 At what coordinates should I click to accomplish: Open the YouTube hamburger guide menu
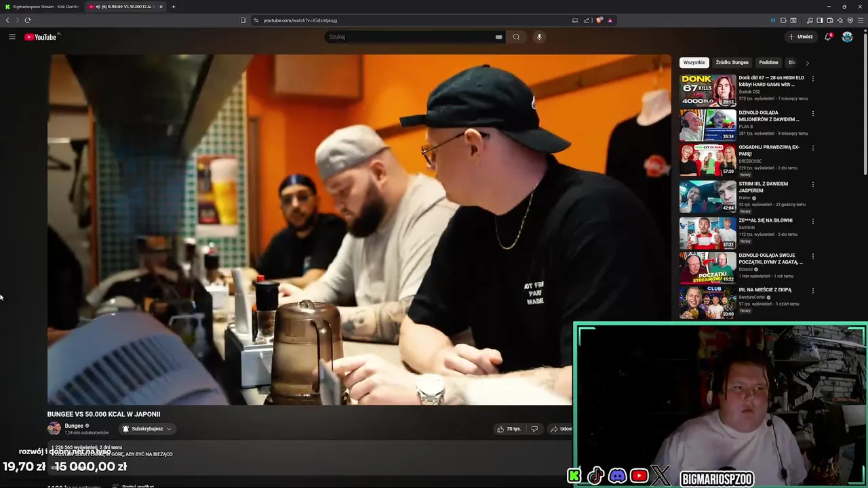click(x=12, y=37)
